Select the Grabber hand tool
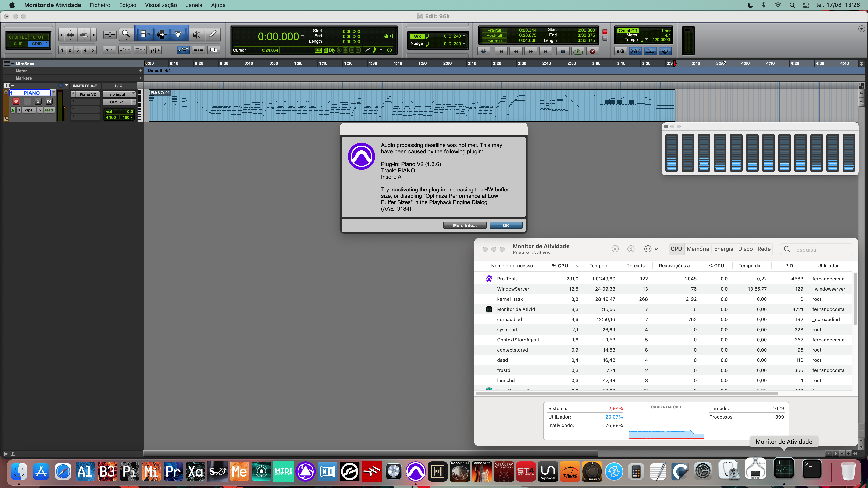This screenshot has height=488, width=868. coord(178,34)
